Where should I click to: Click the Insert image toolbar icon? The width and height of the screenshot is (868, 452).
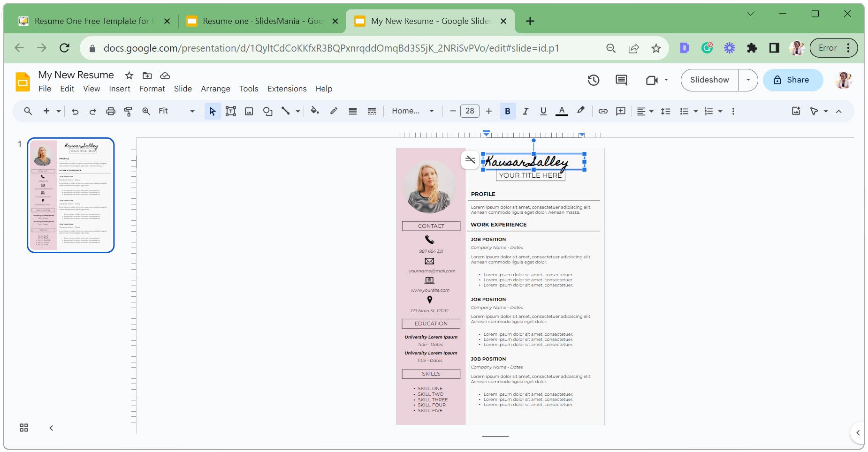(x=249, y=111)
